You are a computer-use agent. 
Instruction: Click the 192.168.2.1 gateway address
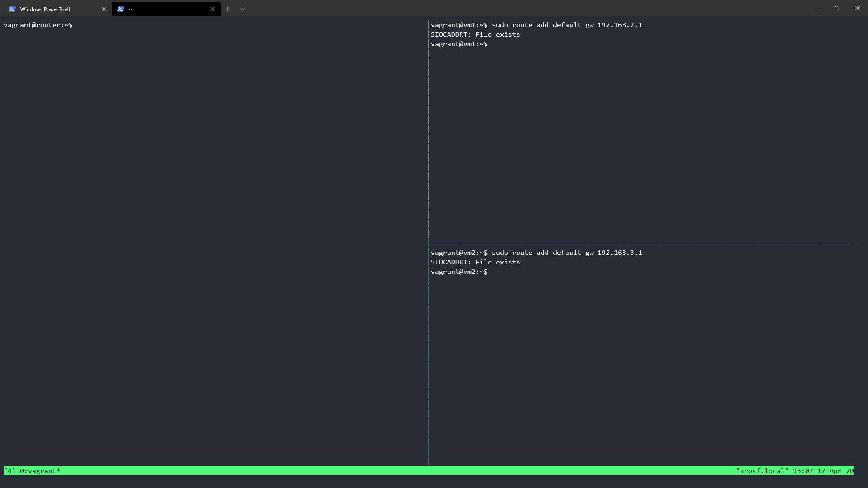pos(620,25)
